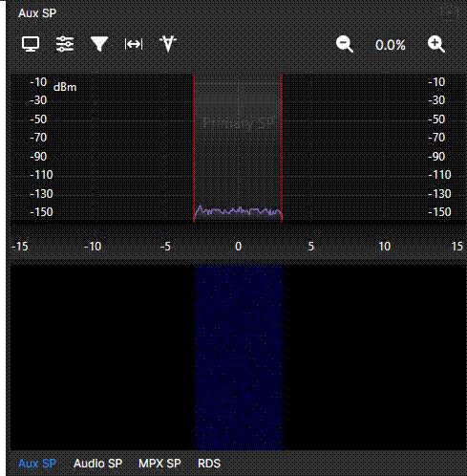Screen dimensions: 467x476
Task: Select the Aux SP tab
Action: tap(37, 464)
